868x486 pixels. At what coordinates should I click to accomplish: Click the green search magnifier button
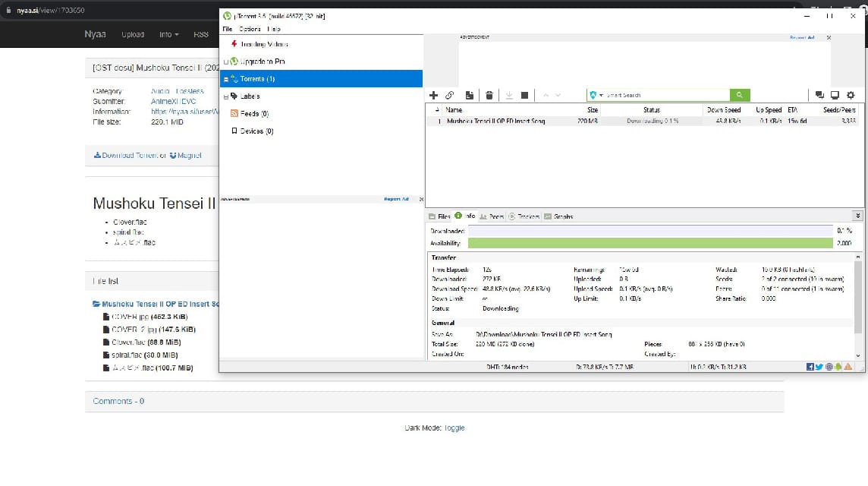point(740,96)
